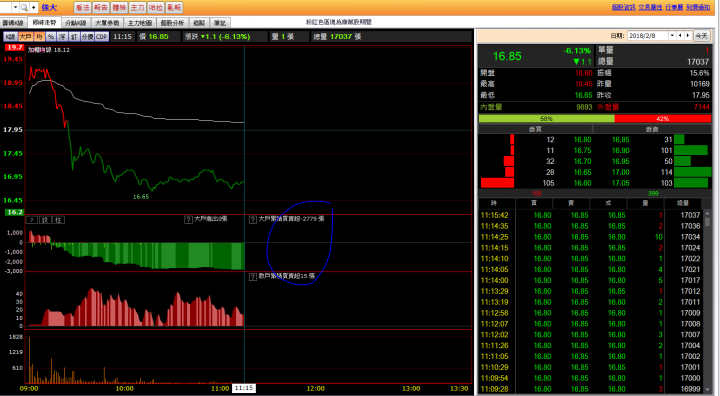Open the first top-right underlined link
The image size is (720, 396).
(624, 7)
